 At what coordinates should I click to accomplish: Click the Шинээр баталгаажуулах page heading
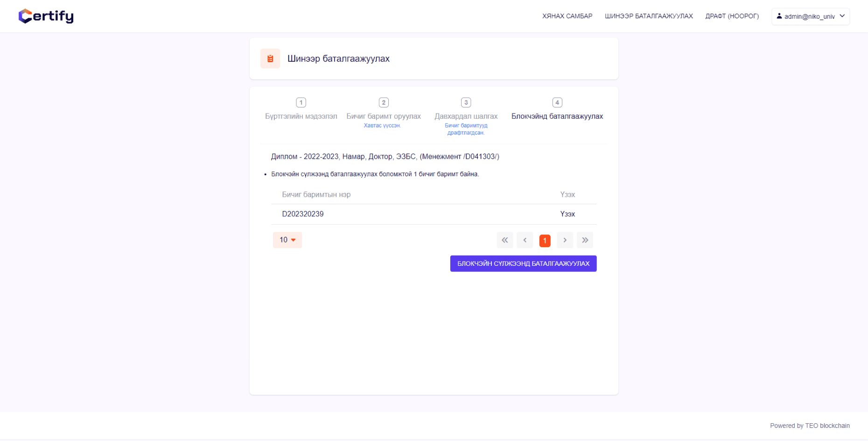338,59
